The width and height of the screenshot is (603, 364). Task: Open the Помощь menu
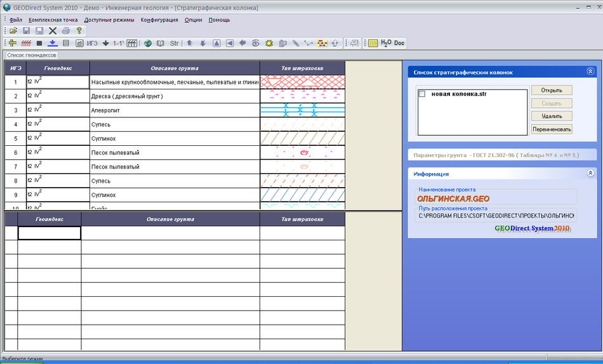[219, 20]
